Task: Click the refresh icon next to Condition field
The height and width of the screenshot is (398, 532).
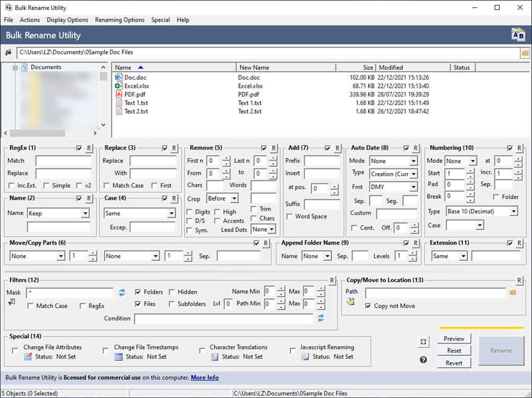Action: [320, 318]
